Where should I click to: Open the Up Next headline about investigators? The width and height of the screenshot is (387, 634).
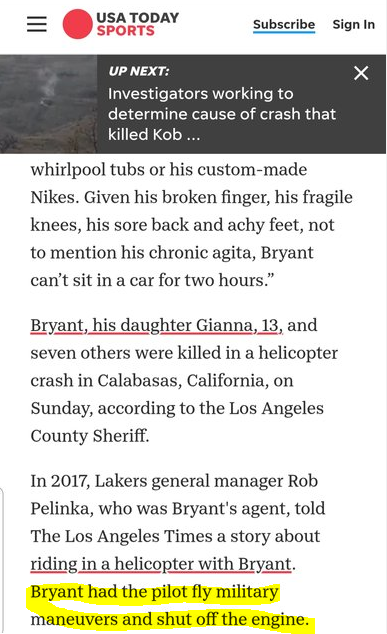click(222, 114)
